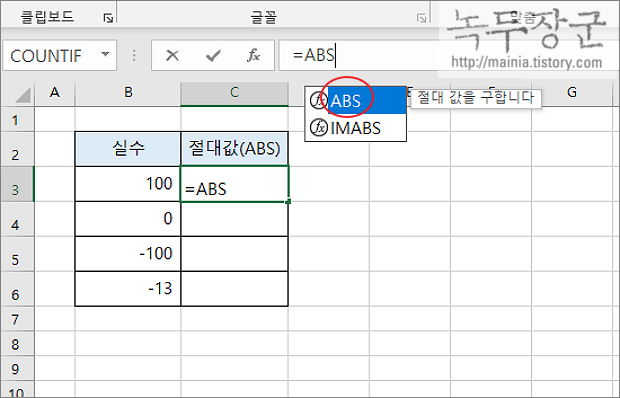Click empty cell C4 beside value 0
Screen dimensions: 620x398
234,219
